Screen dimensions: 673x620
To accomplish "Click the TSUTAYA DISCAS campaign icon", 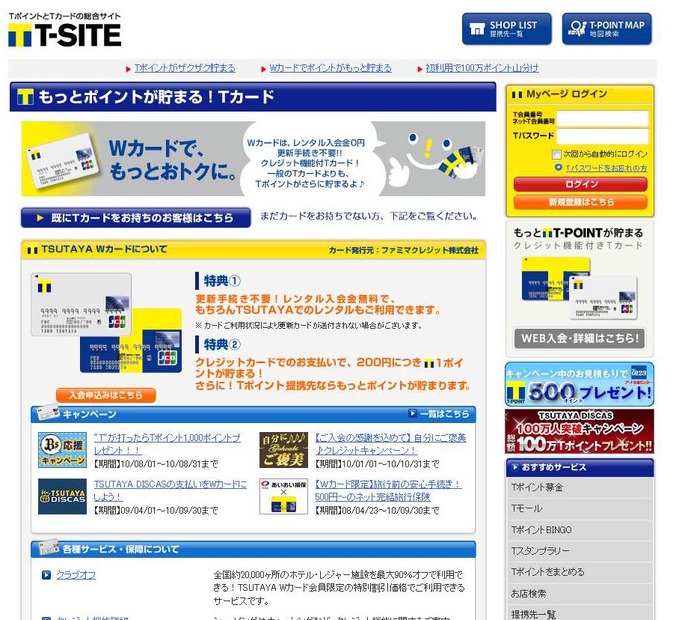I will click(x=62, y=496).
